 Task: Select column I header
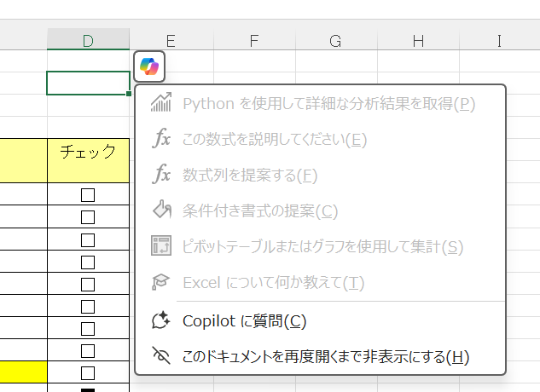click(499, 39)
